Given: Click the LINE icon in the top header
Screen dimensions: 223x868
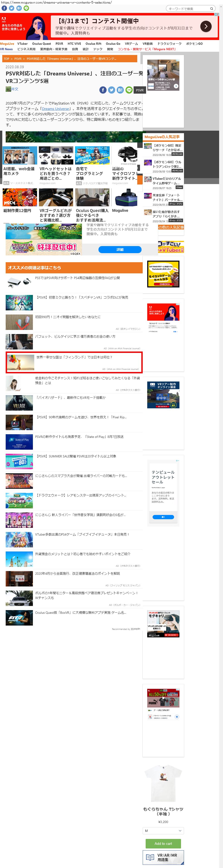Looking at the screenshot, I should pos(26,8).
